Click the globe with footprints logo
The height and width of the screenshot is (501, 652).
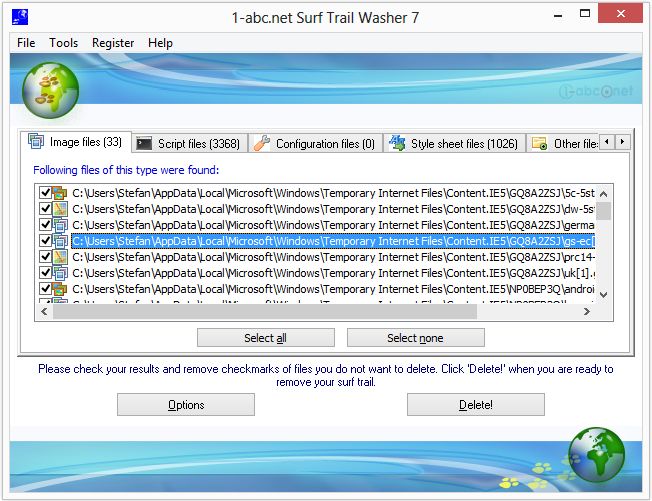[50, 90]
